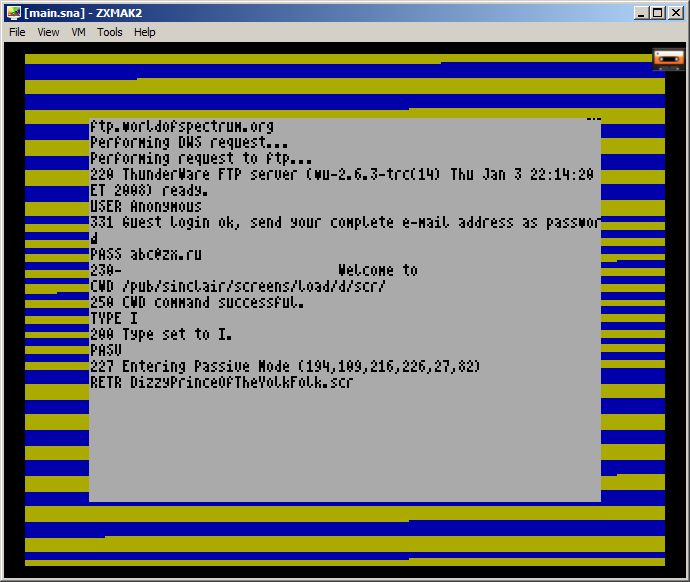Image resolution: width=690 pixels, height=582 pixels.
Task: Click the orange tape cassette icon
Action: 668,59
